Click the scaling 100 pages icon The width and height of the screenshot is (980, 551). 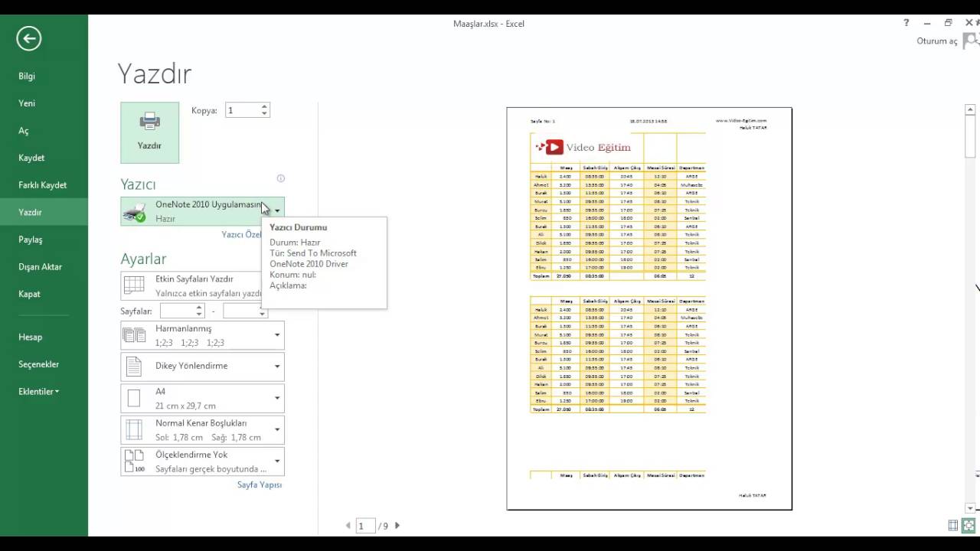click(134, 461)
